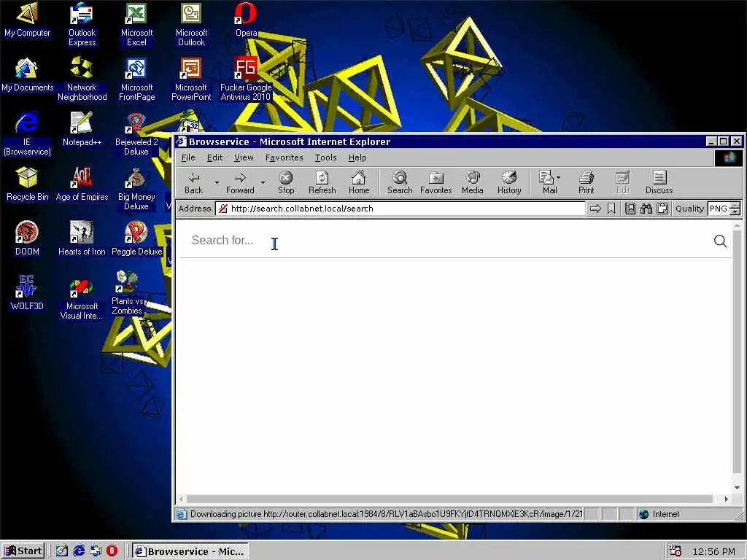Select the DOOM desktop icon
The height and width of the screenshot is (560, 747).
(27, 239)
